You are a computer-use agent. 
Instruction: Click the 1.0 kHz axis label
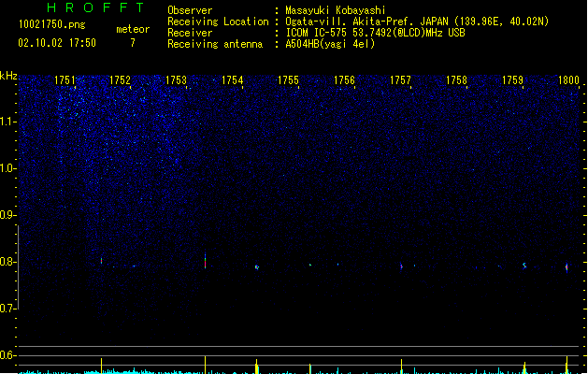point(7,168)
